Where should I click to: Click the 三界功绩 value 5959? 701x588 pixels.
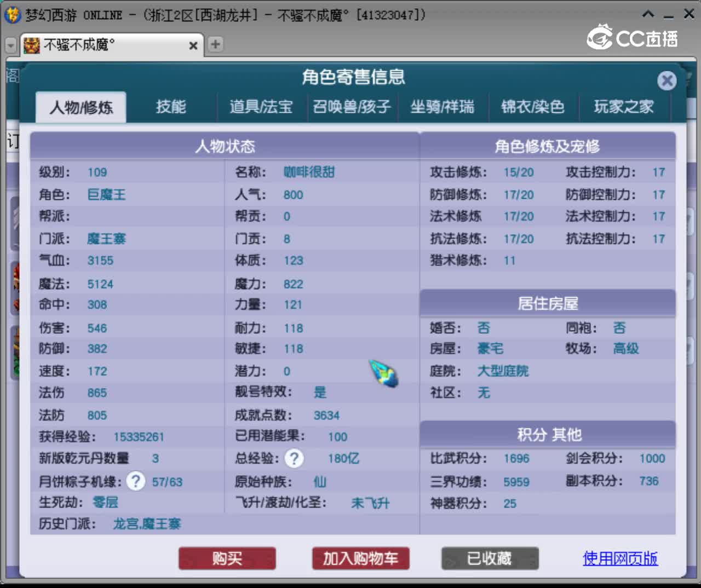(x=516, y=482)
